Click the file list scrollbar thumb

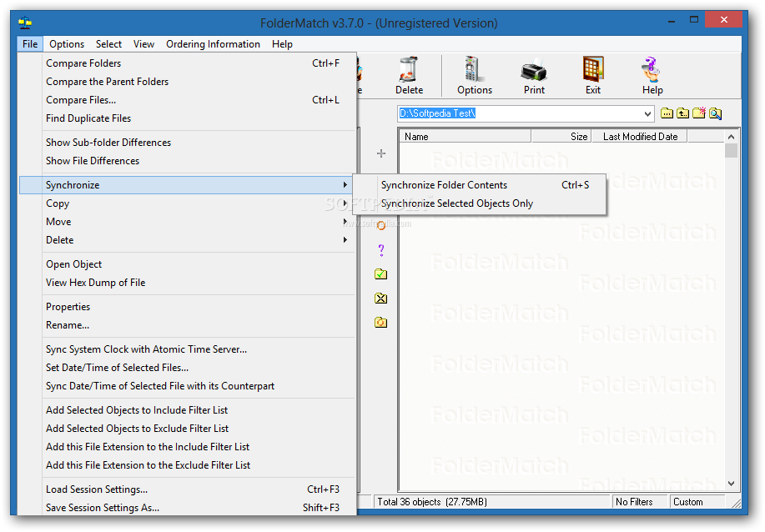[731, 150]
